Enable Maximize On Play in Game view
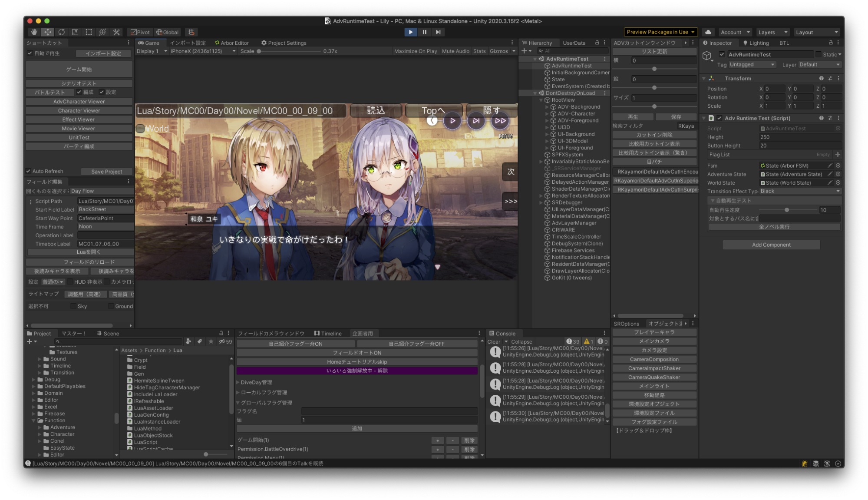868x500 pixels. pyautogui.click(x=415, y=51)
